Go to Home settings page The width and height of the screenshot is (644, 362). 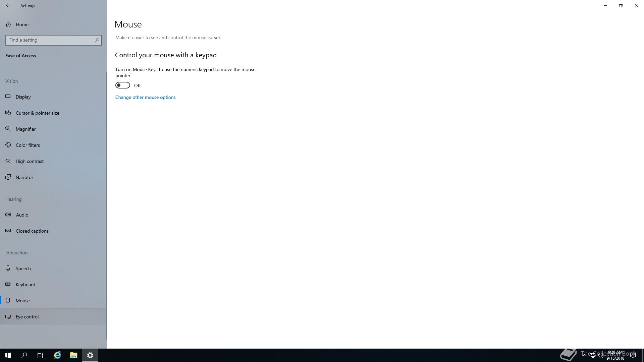click(x=54, y=24)
